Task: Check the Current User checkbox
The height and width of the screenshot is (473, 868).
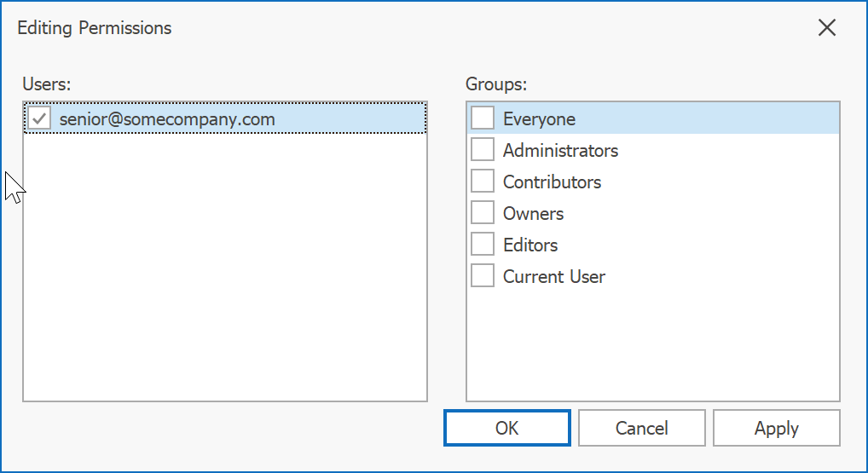Action: pos(483,276)
